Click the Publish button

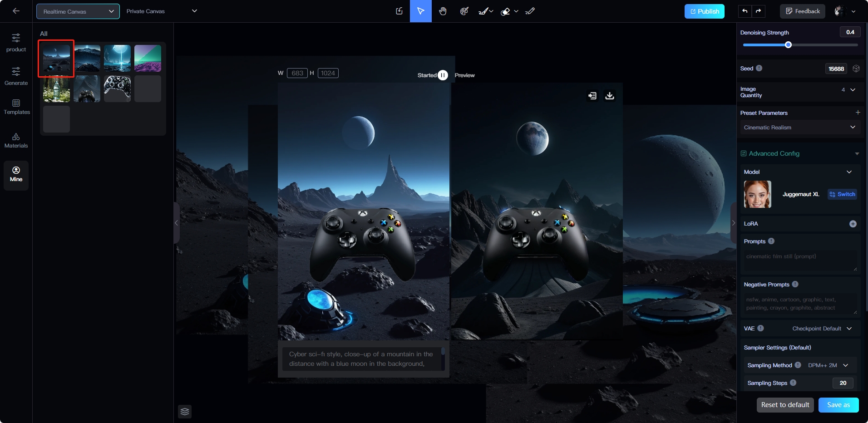[704, 11]
